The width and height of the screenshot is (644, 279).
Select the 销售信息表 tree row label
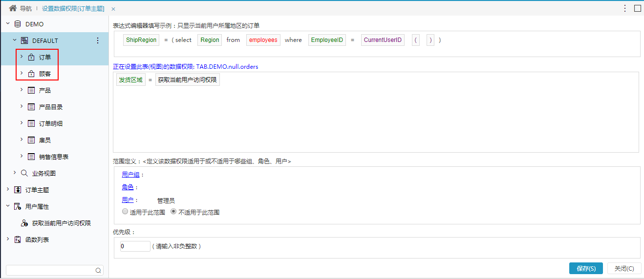54,157
